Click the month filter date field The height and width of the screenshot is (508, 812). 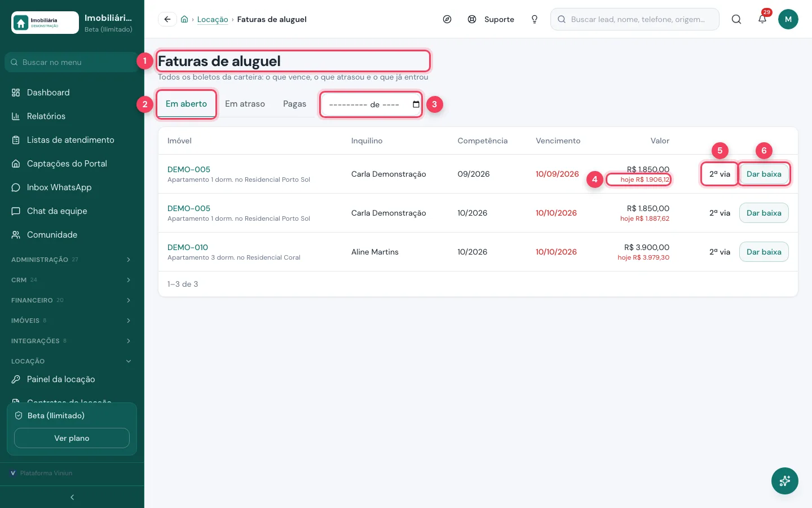tap(371, 104)
